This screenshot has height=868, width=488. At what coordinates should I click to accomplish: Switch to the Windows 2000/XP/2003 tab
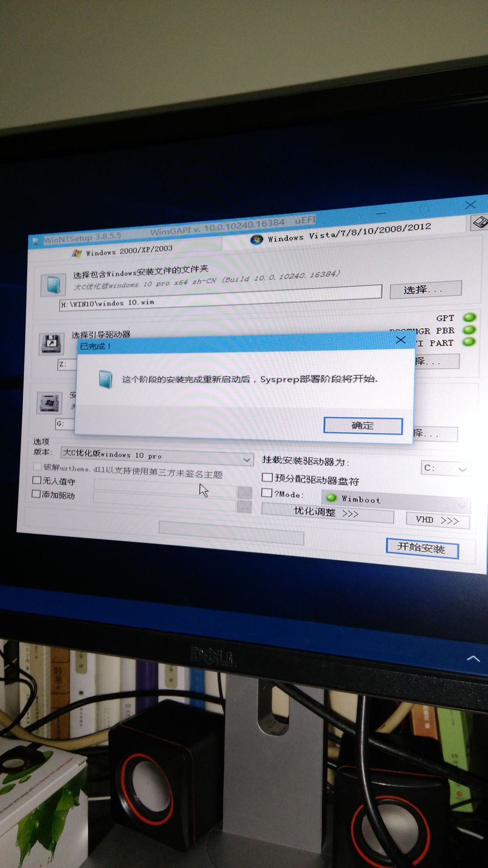coord(123,251)
